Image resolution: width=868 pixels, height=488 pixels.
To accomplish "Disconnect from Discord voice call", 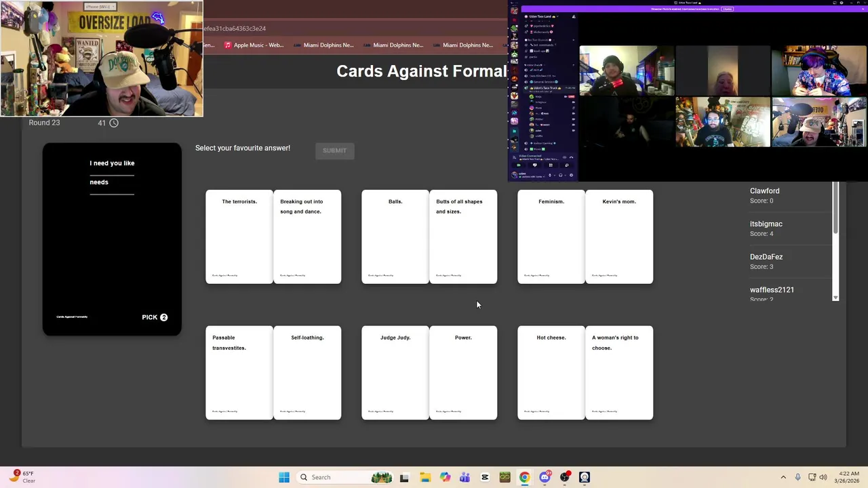I will click(571, 157).
